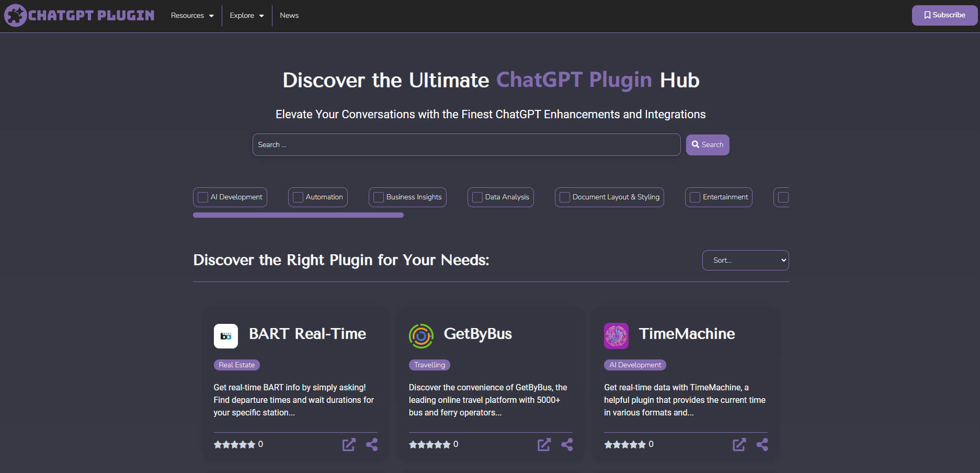Screen dimensions: 980x473
Task: Rate TimeMachine with the stars
Action: point(624,444)
